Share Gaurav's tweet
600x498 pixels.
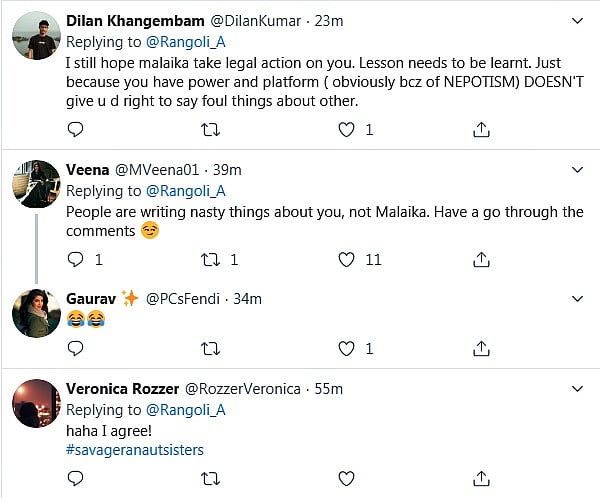coord(481,348)
